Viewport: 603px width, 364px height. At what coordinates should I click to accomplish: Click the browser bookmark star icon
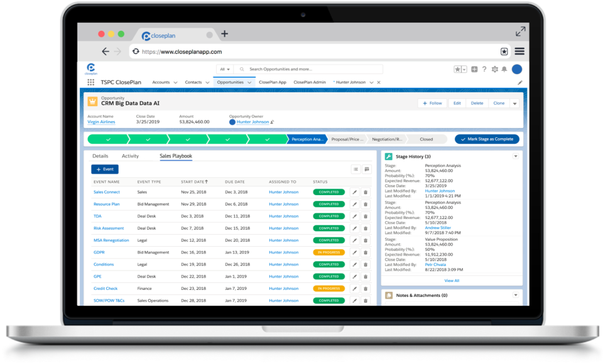504,51
